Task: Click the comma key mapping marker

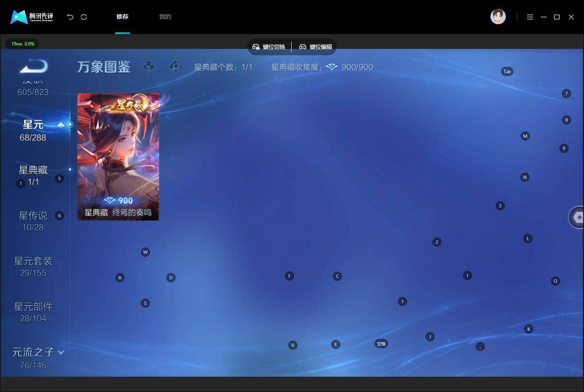Action: [480, 347]
